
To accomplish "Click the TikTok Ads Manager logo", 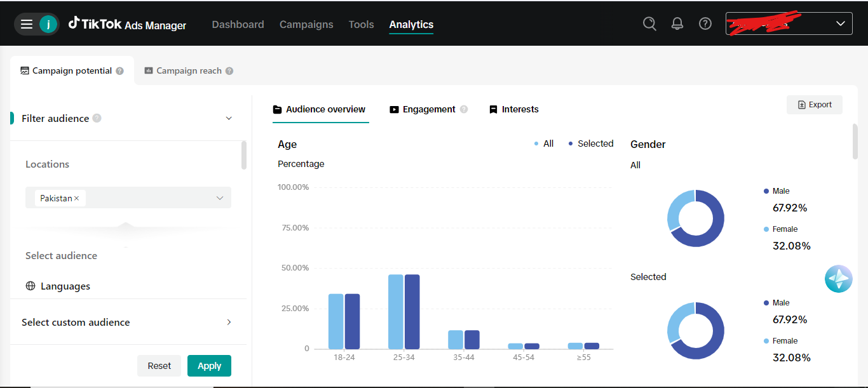I will [x=128, y=24].
